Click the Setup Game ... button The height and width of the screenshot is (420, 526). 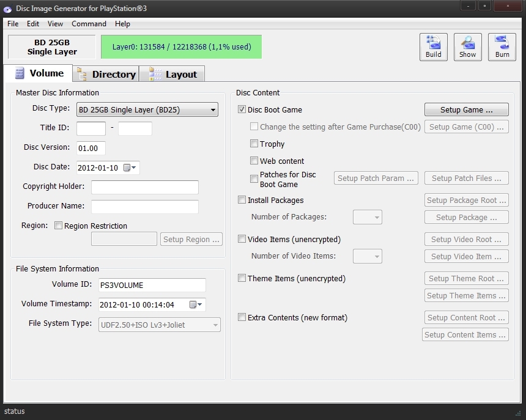pos(466,109)
